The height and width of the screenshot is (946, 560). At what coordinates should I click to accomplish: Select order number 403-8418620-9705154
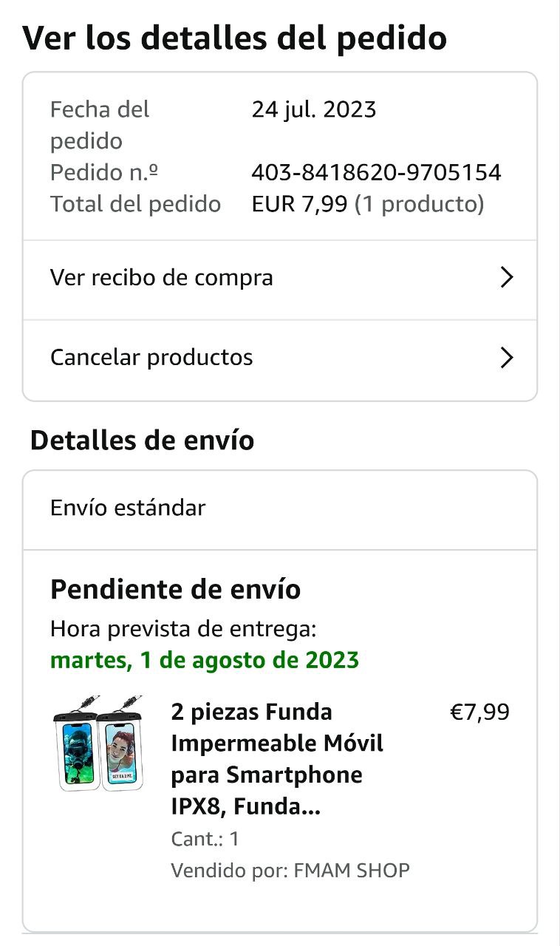(x=376, y=173)
